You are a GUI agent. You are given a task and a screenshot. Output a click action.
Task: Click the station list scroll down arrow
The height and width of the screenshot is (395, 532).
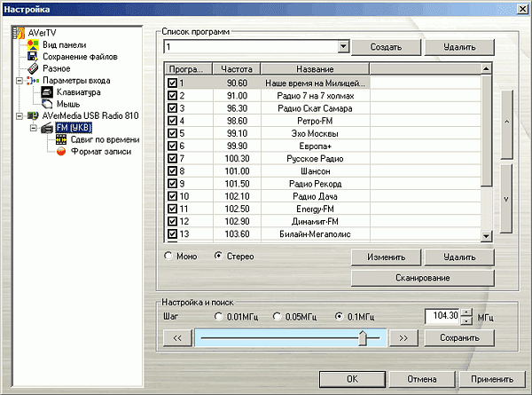click(x=486, y=236)
